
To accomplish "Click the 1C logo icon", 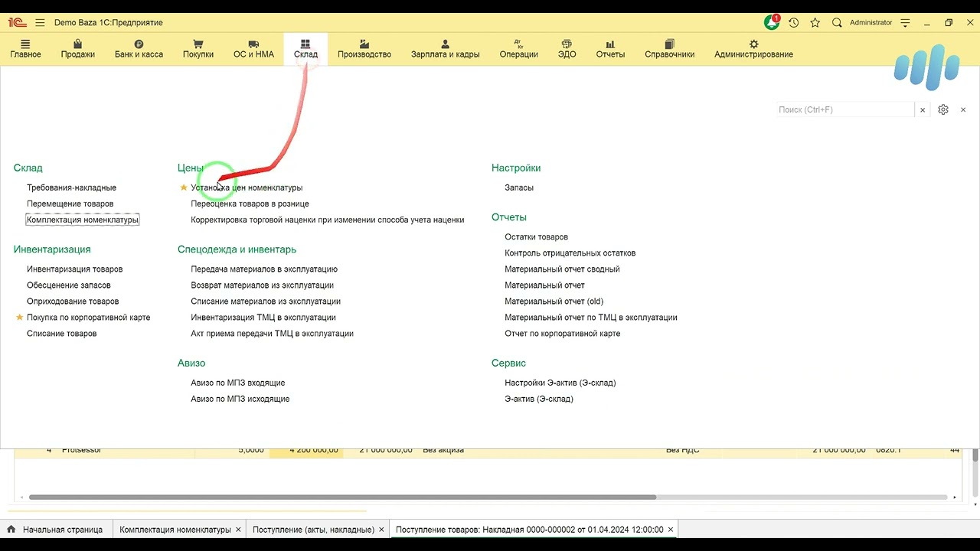I will tap(17, 23).
